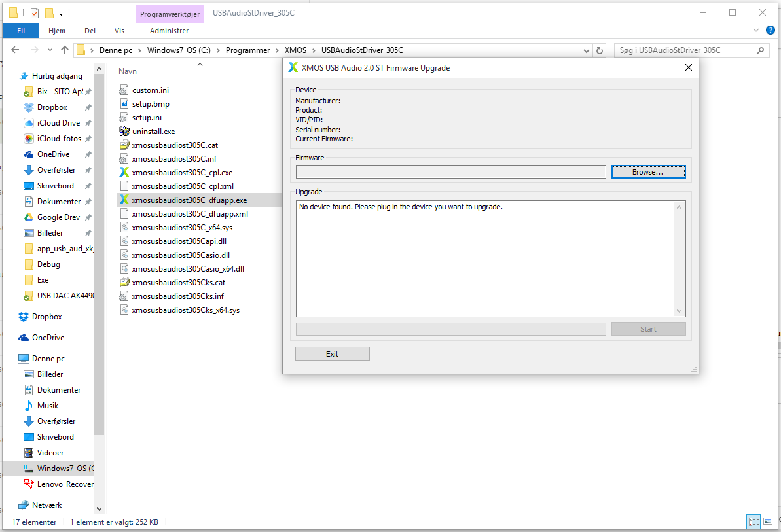Expand chevron after Denne pc breadcrumb
Screen dimensions: 781x532
[139, 50]
